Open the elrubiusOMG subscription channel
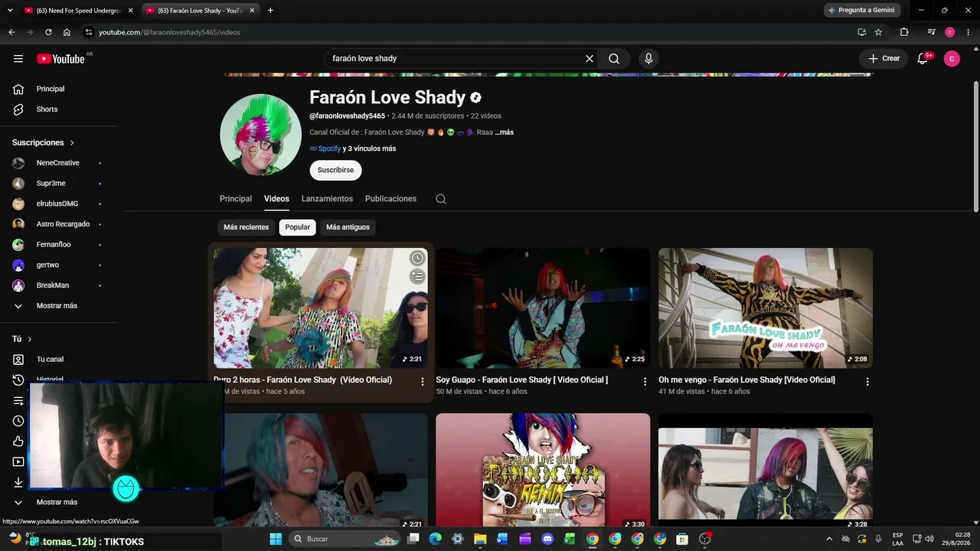980x551 pixels. click(58, 204)
